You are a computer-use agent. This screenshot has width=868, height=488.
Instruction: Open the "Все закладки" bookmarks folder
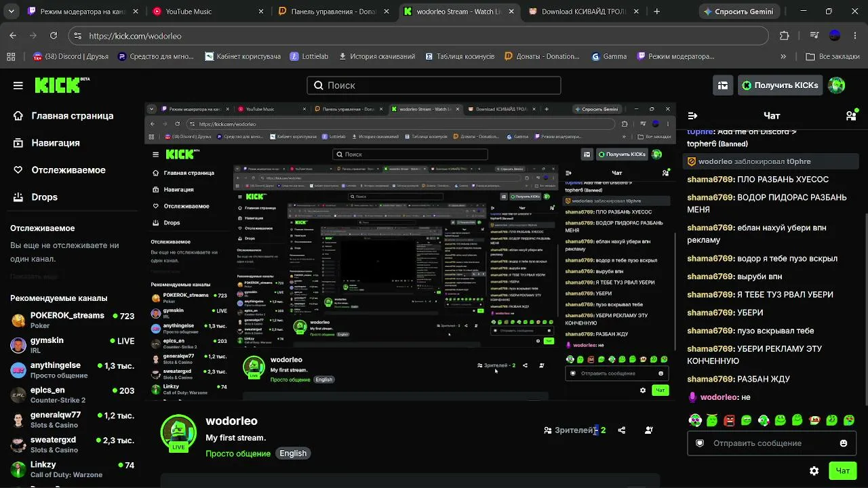(x=833, y=57)
